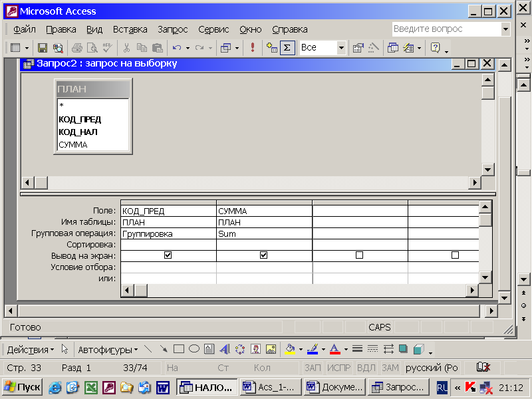
Task: Insert WordArt object
Action: [225, 348]
